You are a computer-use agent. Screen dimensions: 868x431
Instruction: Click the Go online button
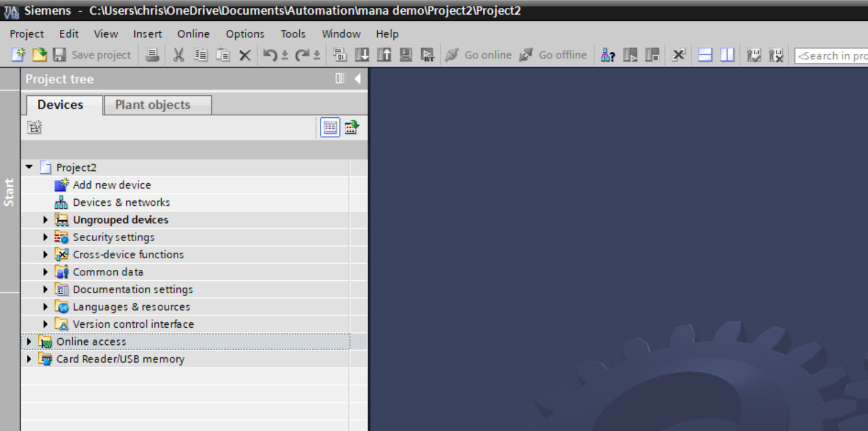(479, 55)
